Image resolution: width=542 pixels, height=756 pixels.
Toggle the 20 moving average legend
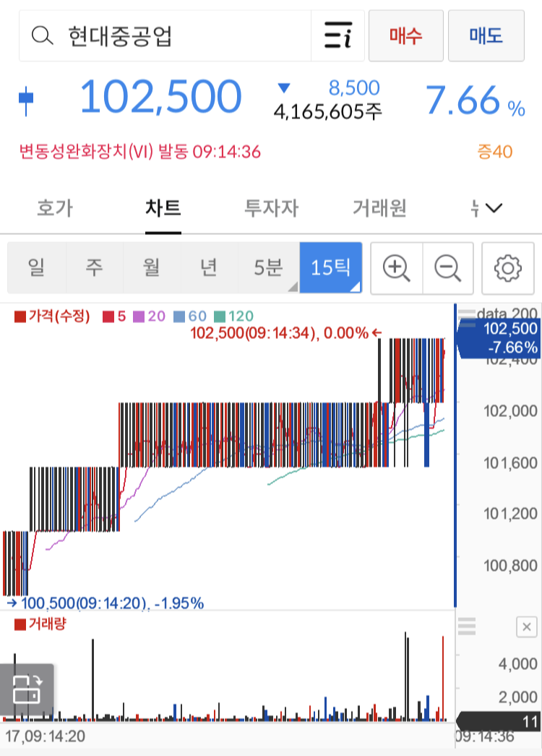149,317
